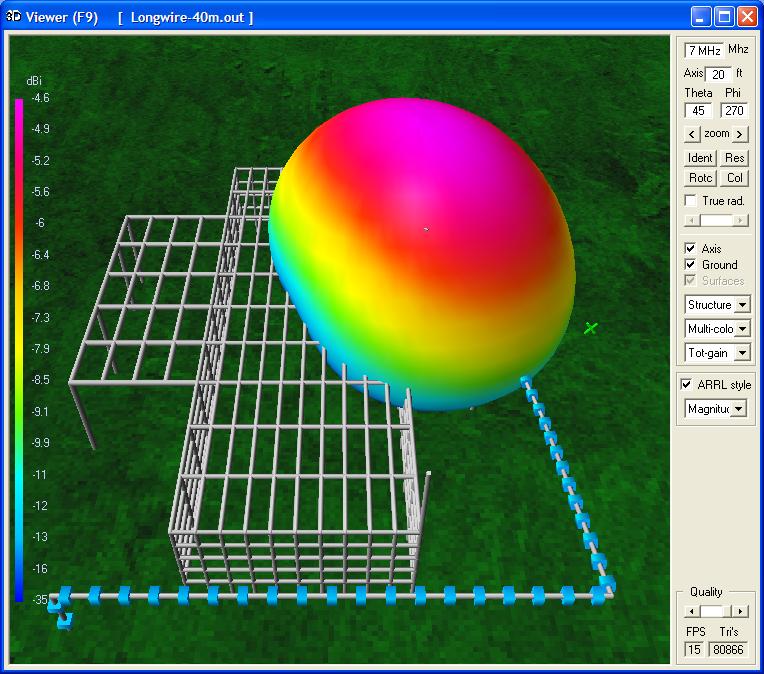
Task: Click the dBi color scale bar
Action: [x=19, y=350]
